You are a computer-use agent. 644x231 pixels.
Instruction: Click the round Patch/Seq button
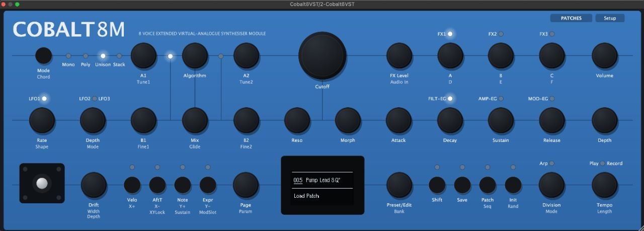pos(488,185)
